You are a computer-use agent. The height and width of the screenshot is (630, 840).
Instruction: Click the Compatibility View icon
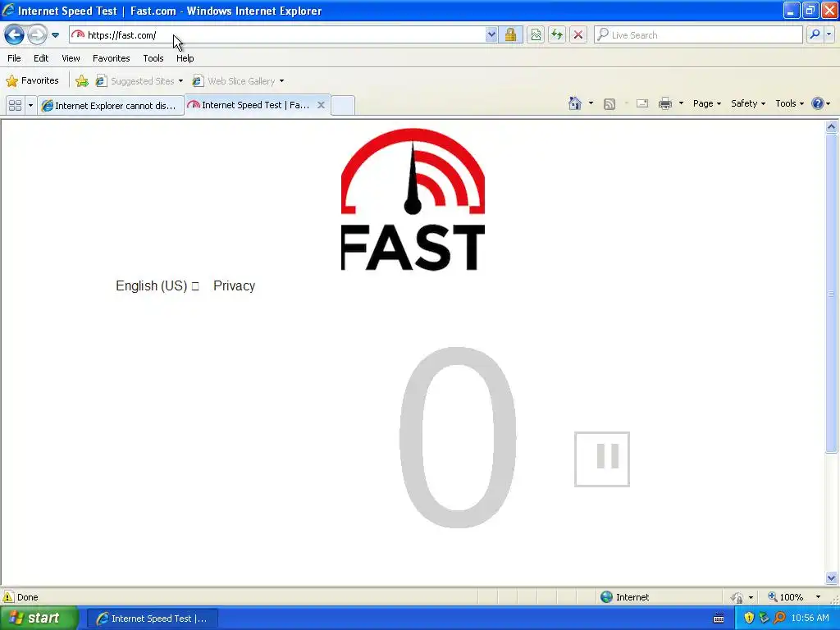click(x=536, y=34)
